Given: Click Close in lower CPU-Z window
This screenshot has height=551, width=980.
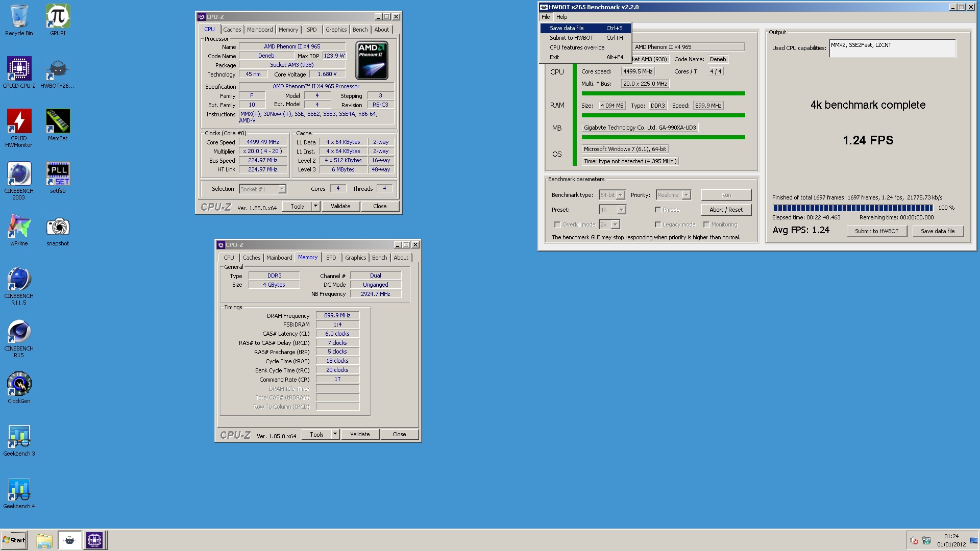Looking at the screenshot, I should click(399, 434).
